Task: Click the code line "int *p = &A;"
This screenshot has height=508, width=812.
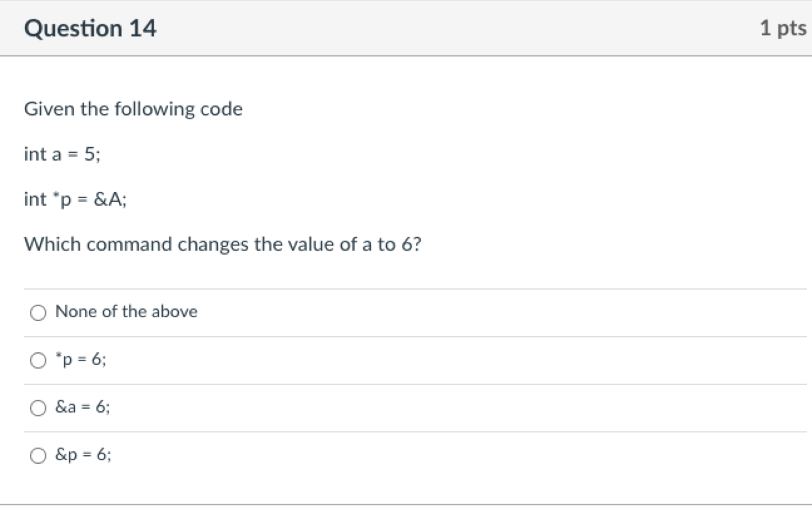Action: tap(76, 199)
